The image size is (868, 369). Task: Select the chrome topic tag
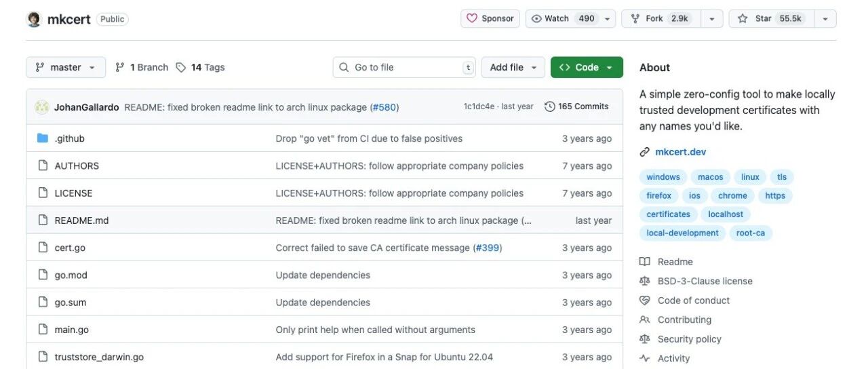point(732,195)
